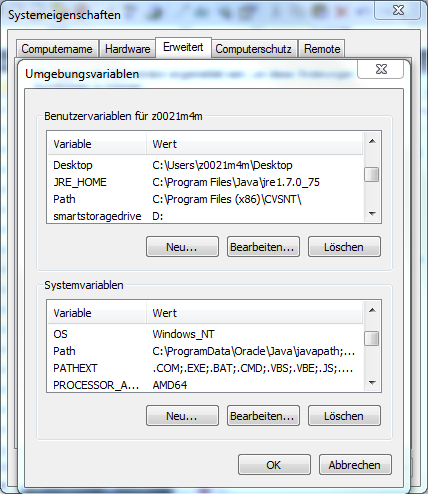
Task: Select the PATHEXT system variable
Action: click(205, 368)
